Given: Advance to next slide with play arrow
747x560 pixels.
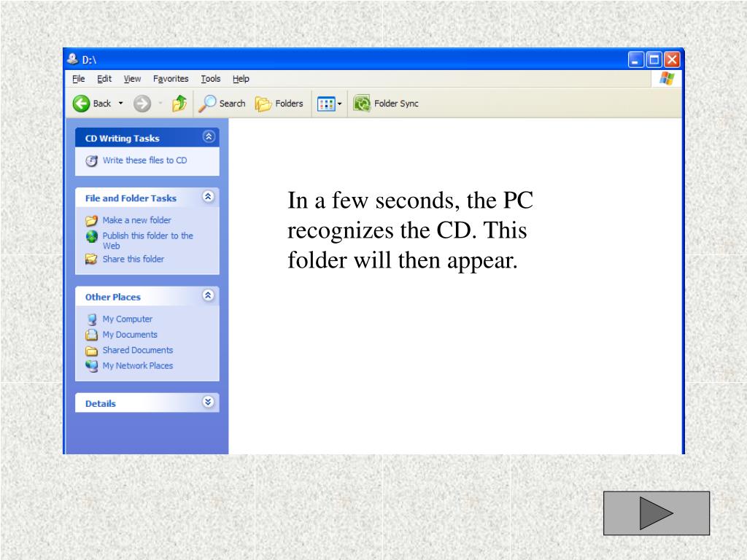Looking at the screenshot, I should [x=657, y=513].
